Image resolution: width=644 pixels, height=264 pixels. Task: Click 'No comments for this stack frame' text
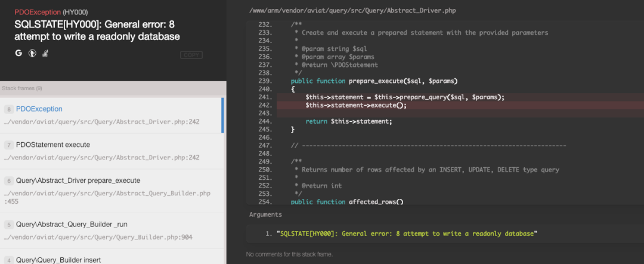289,254
